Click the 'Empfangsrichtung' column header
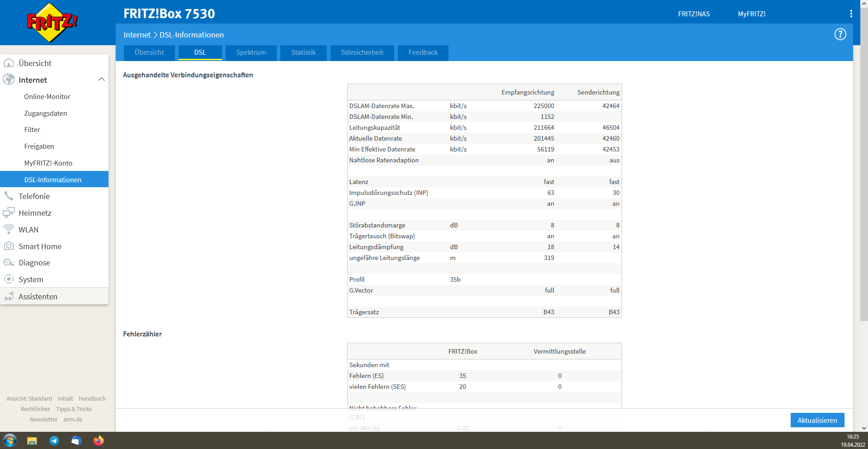Screen dimensions: 868x449 click(x=528, y=92)
